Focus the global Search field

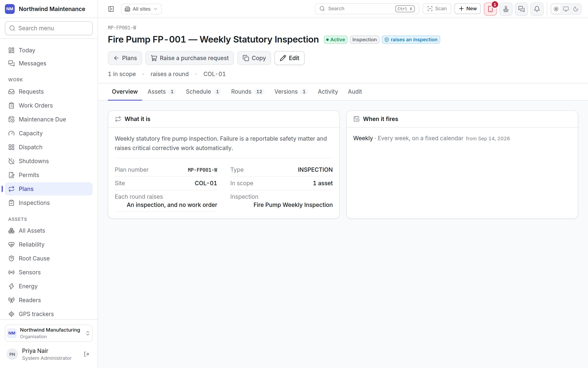[x=367, y=9]
